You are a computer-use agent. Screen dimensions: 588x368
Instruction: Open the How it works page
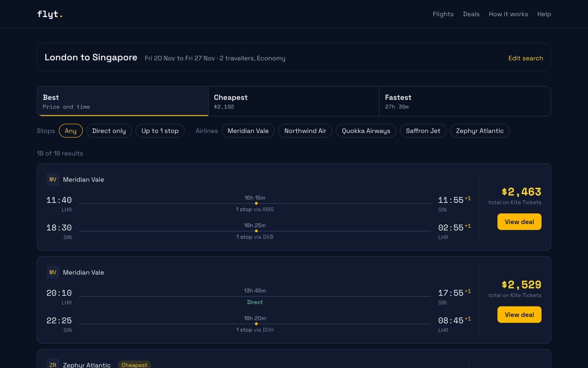(508, 14)
